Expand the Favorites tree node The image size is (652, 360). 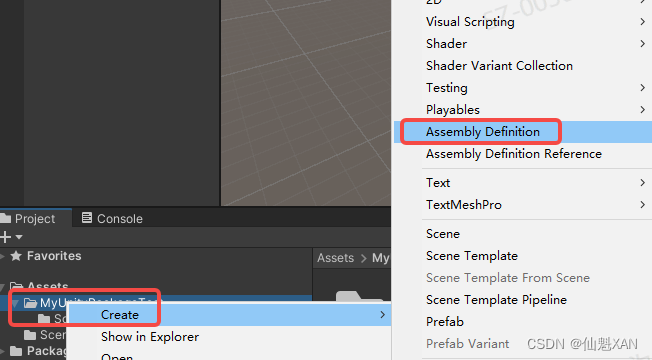(2, 256)
